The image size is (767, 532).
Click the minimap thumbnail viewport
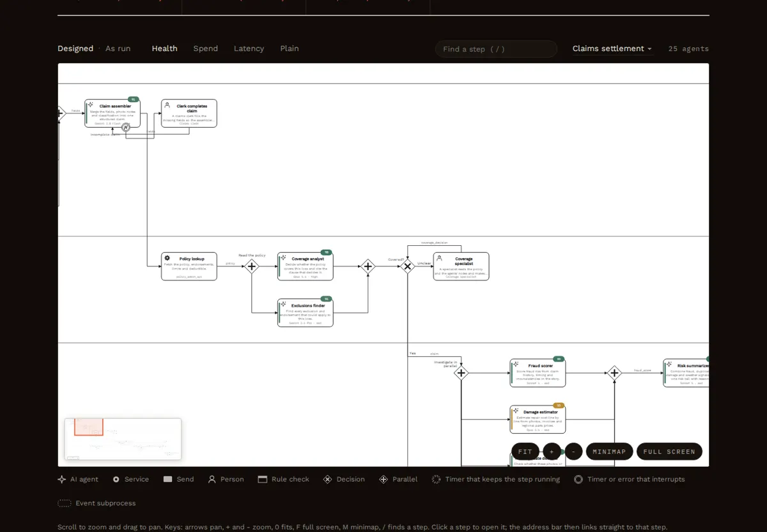pos(89,427)
